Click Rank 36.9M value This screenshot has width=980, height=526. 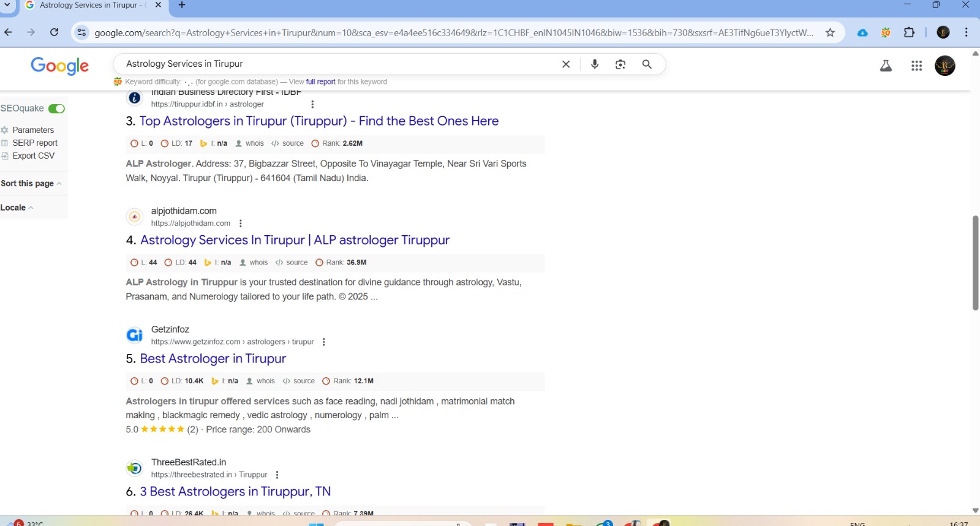point(356,262)
